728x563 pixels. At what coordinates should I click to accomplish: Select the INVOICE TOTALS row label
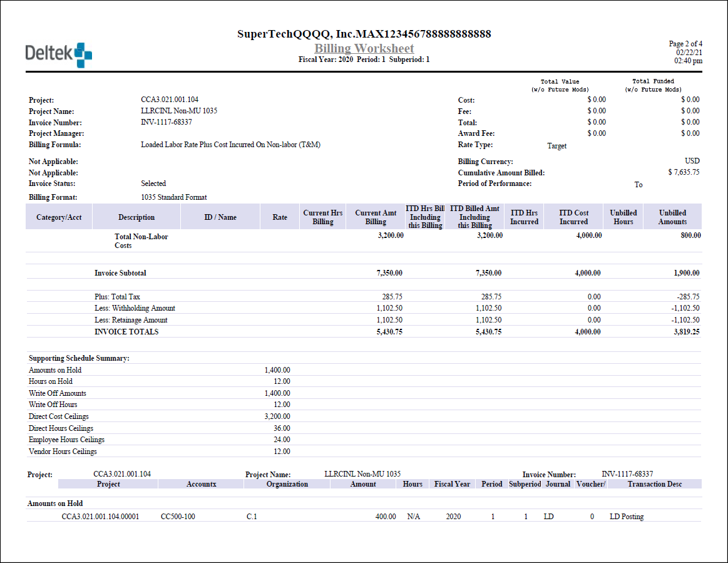point(126,332)
